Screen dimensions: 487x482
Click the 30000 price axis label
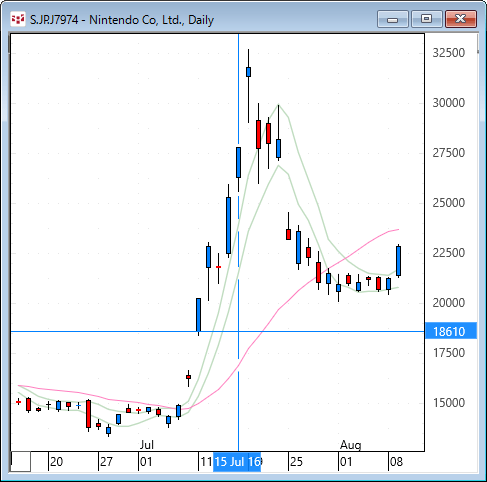coord(448,103)
